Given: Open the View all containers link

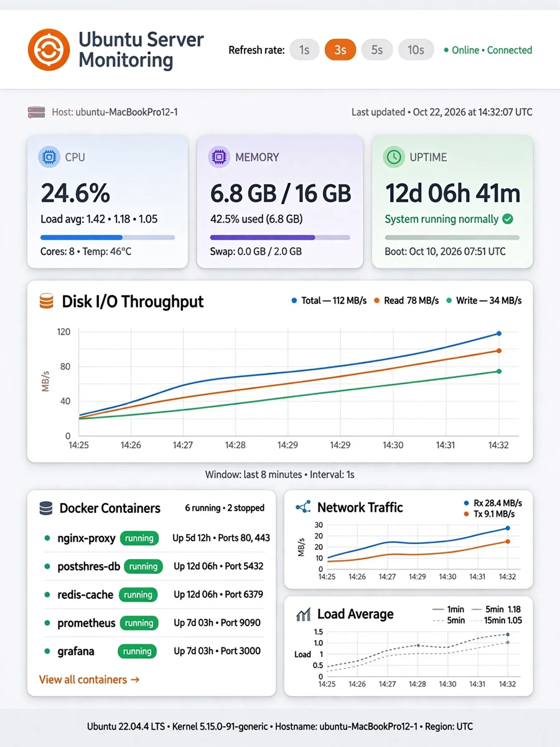Looking at the screenshot, I should [89, 680].
